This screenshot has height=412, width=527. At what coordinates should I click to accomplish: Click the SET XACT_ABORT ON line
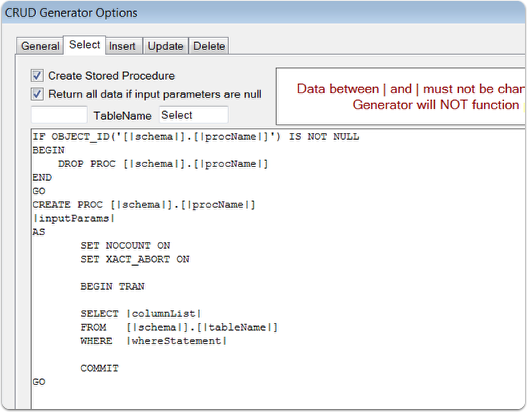pyautogui.click(x=135, y=259)
